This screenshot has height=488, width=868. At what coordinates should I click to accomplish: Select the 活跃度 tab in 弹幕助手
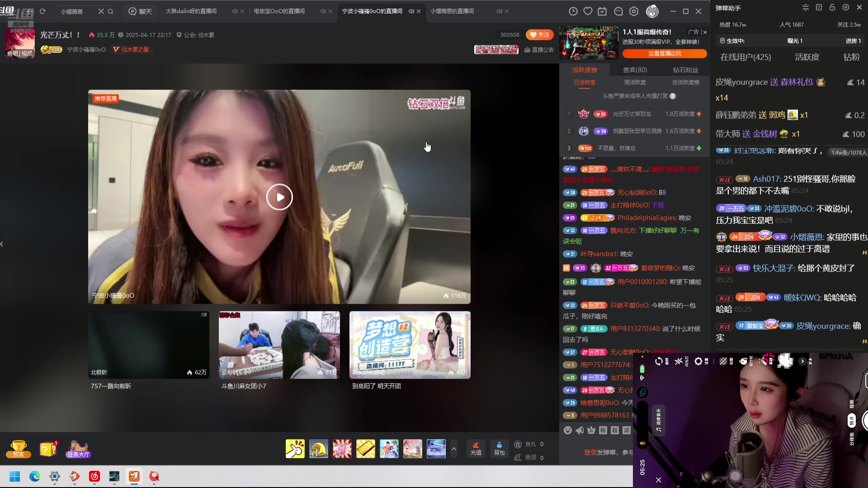pyautogui.click(x=807, y=57)
